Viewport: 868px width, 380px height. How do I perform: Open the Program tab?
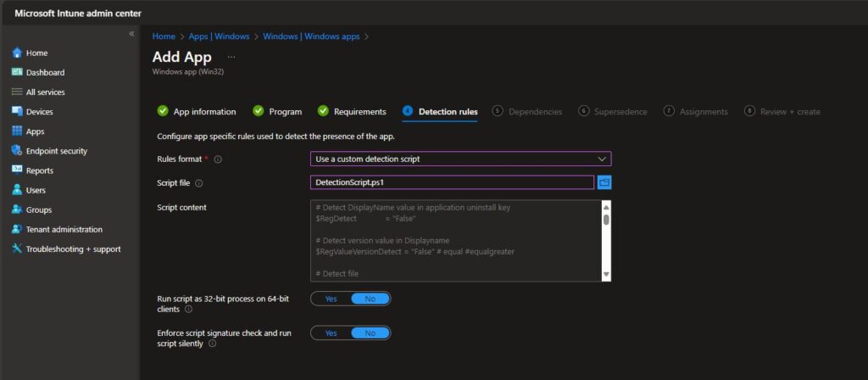[277, 111]
